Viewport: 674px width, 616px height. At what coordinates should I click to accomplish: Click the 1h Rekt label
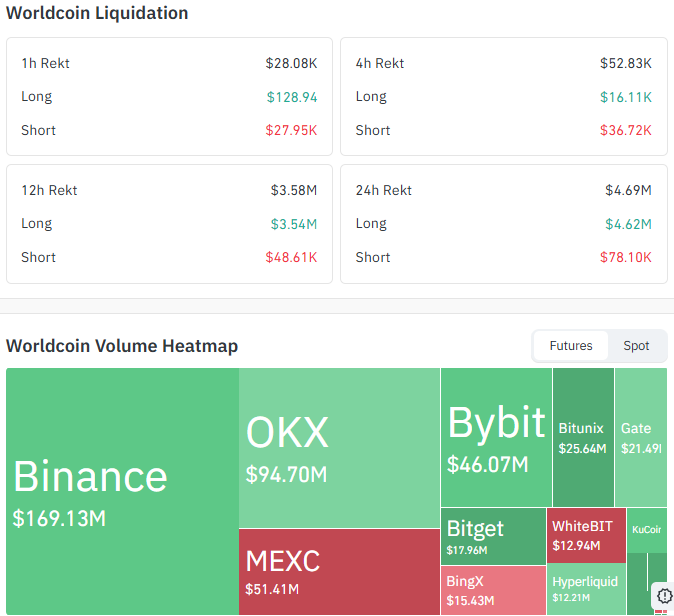46,63
